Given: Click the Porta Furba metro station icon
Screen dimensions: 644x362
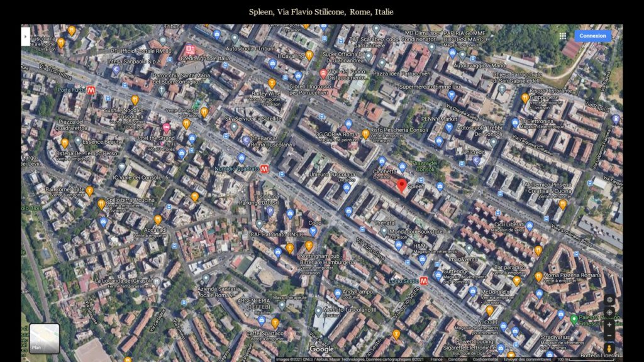Looking at the screenshot, I should [91, 90].
